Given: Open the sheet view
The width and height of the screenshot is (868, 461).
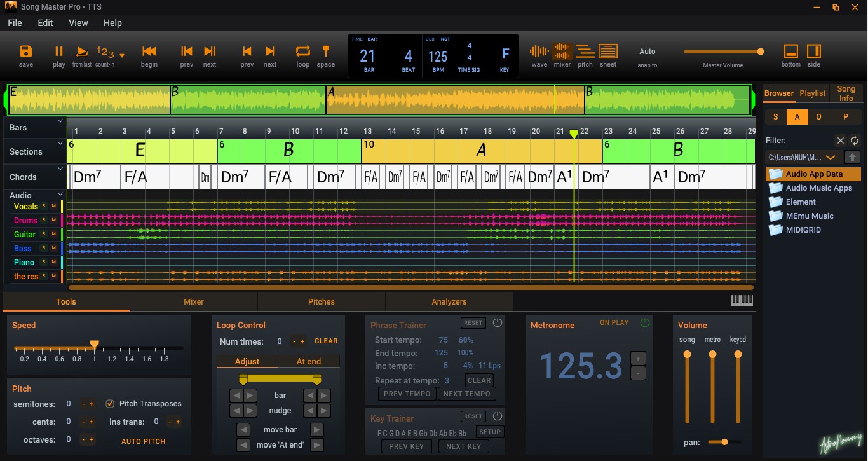Looking at the screenshot, I should click(x=608, y=52).
